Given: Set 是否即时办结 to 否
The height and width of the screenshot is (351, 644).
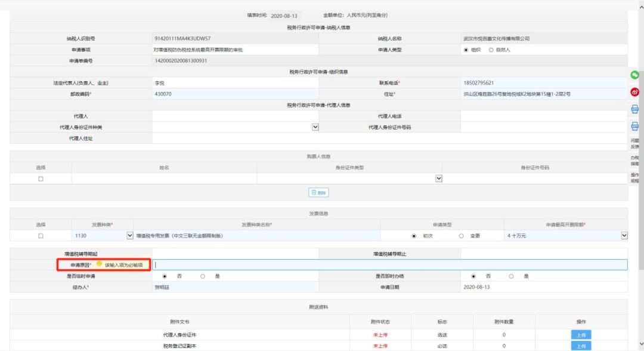Looking at the screenshot, I should pyautogui.click(x=473, y=276).
